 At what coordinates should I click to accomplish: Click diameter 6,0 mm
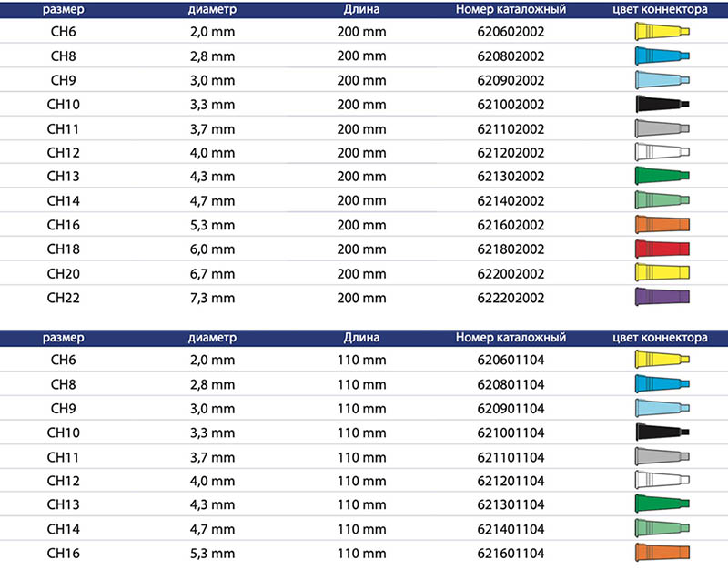click(x=212, y=249)
